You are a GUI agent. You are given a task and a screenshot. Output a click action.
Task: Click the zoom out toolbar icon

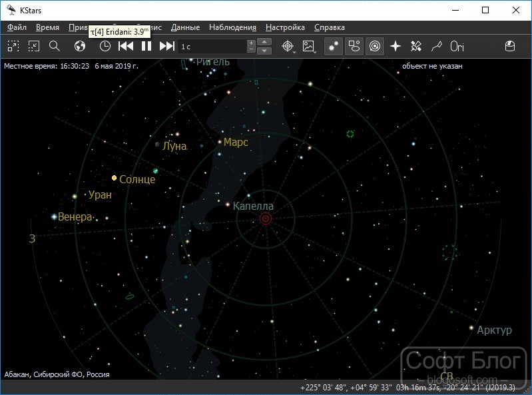point(33,46)
